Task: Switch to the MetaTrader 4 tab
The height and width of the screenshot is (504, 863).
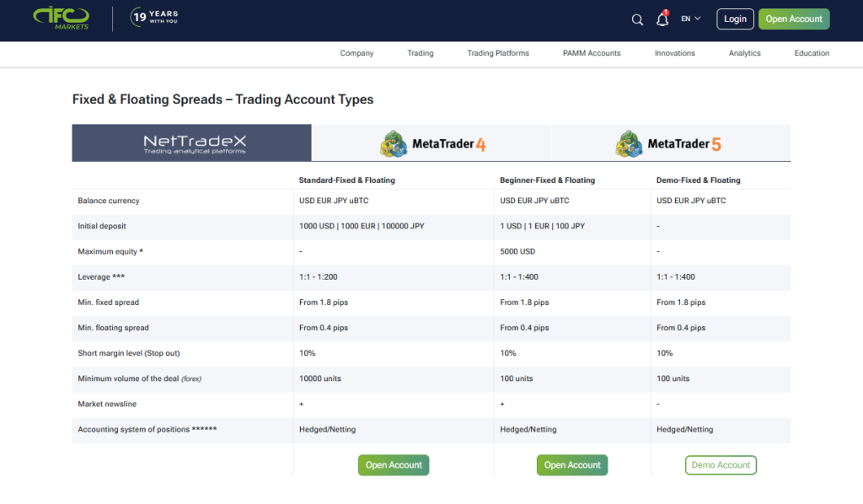Action: pos(431,142)
